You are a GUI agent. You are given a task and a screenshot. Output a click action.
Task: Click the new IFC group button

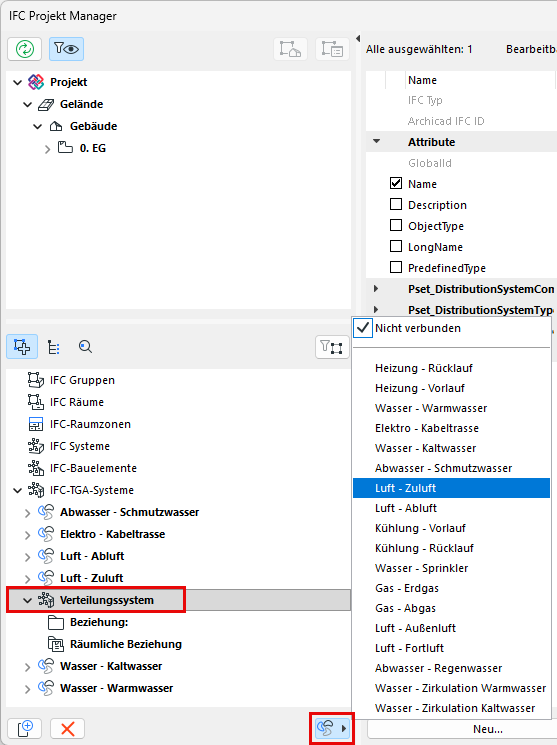(x=25, y=728)
